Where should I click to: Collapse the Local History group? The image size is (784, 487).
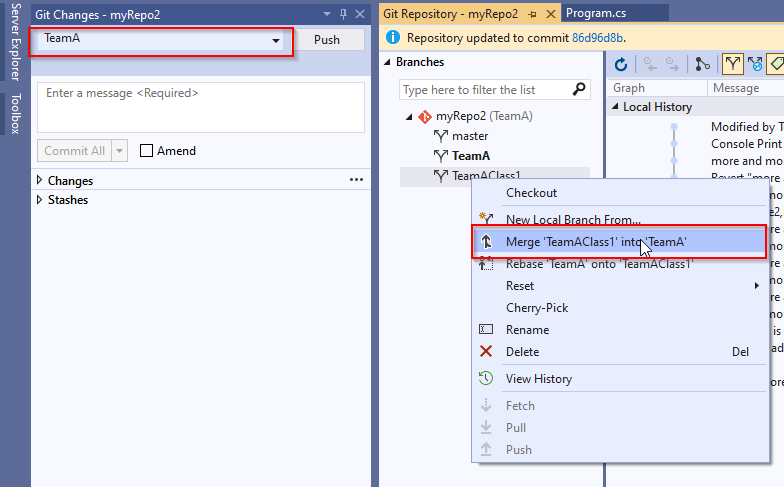point(615,106)
